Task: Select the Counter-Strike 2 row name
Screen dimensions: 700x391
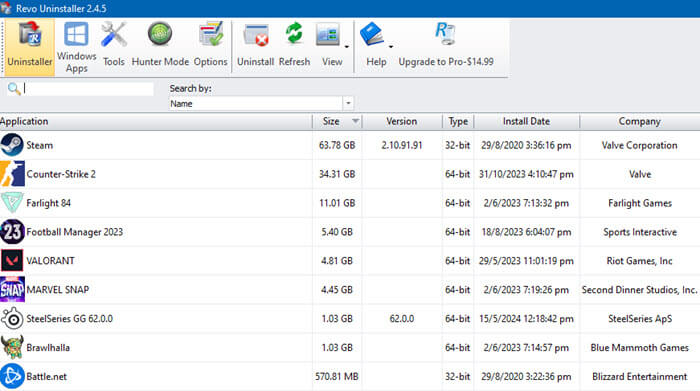Action: click(61, 174)
